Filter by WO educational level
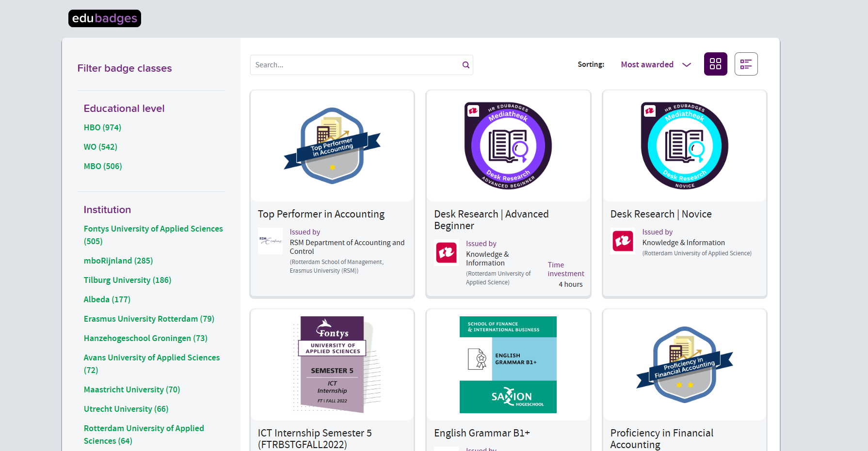 pyautogui.click(x=100, y=147)
